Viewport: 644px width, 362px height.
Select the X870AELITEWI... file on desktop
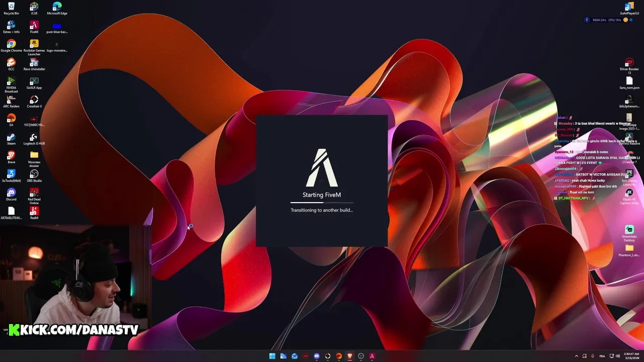pos(11,213)
